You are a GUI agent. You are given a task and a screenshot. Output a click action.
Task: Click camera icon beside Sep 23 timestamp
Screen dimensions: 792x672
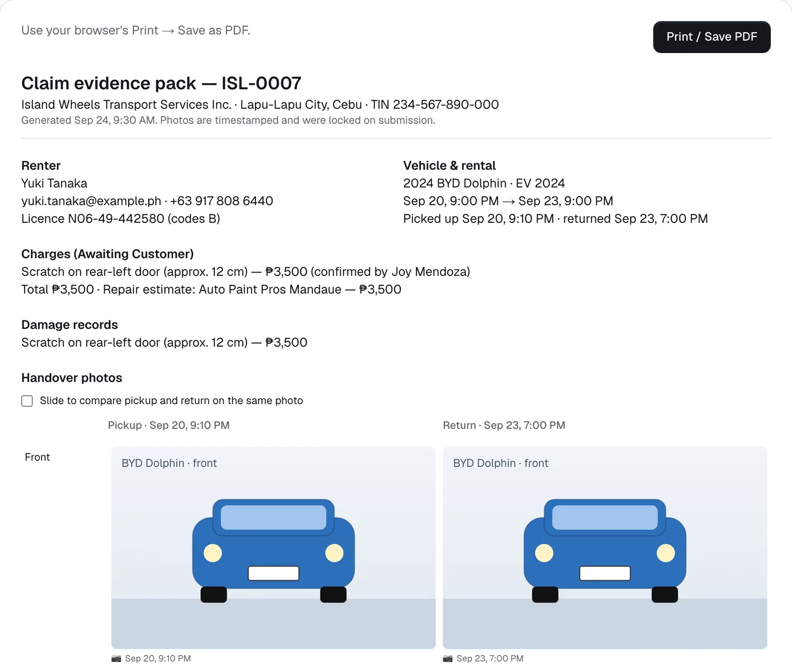click(448, 659)
